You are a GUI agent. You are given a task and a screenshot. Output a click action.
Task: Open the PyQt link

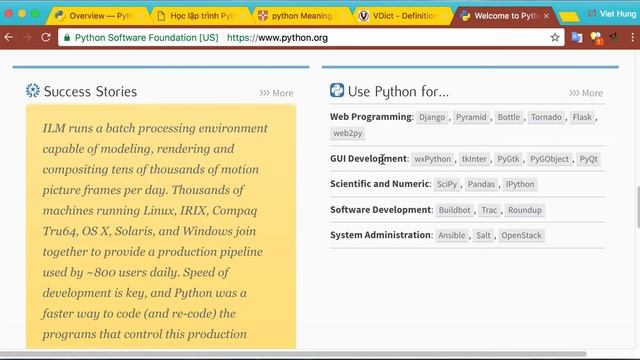pyautogui.click(x=588, y=159)
